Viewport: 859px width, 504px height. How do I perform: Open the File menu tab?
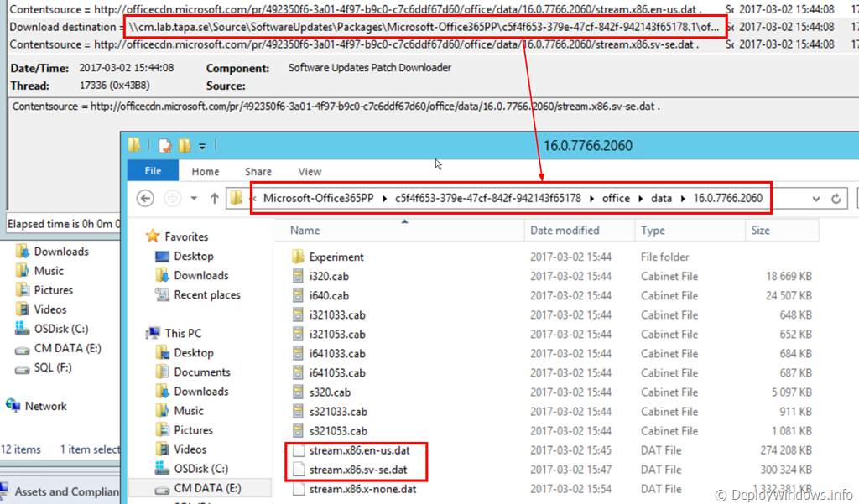click(153, 171)
